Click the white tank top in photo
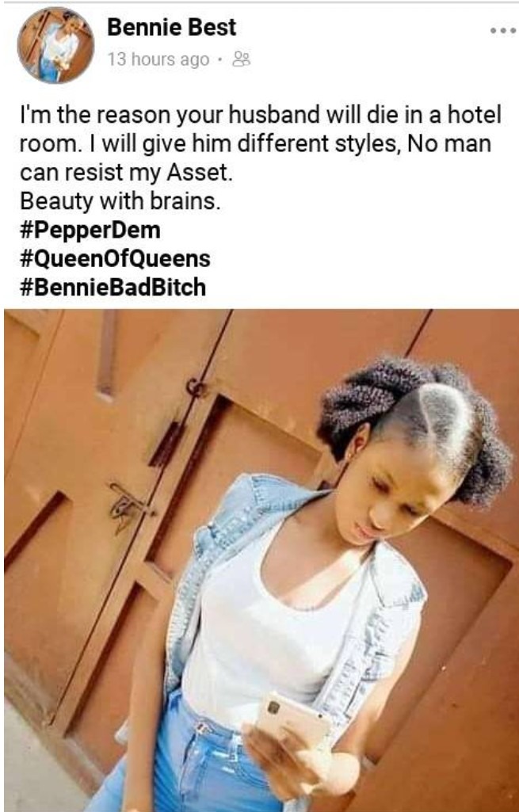Image resolution: width=519 pixels, height=812 pixels. [269, 621]
